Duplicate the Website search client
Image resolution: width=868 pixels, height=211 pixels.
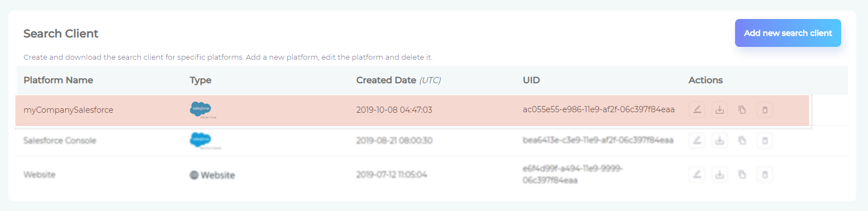pyautogui.click(x=742, y=175)
